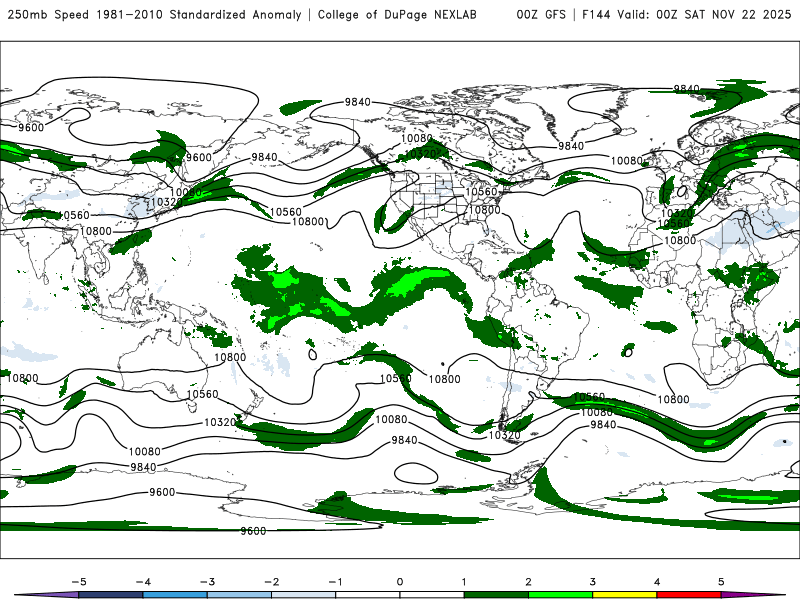800x600 pixels.
Task: Click the '-1' colorbar tick label
Action: point(335,582)
